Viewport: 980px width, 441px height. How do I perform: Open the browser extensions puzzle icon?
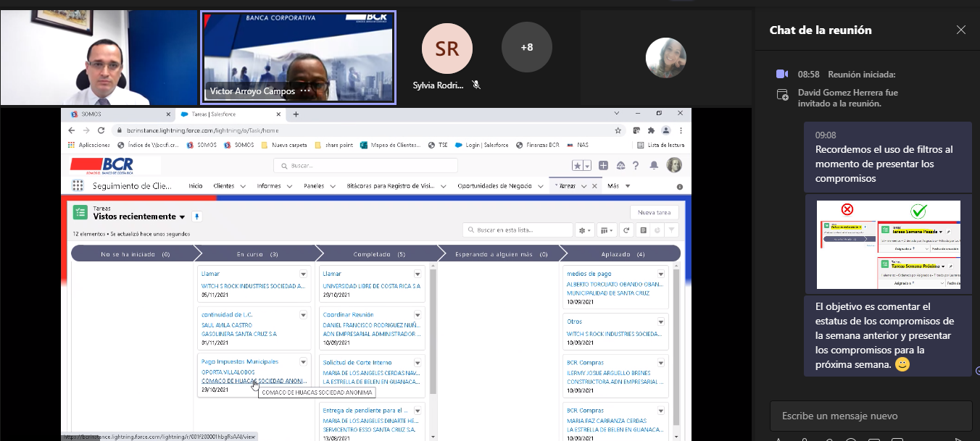point(650,130)
